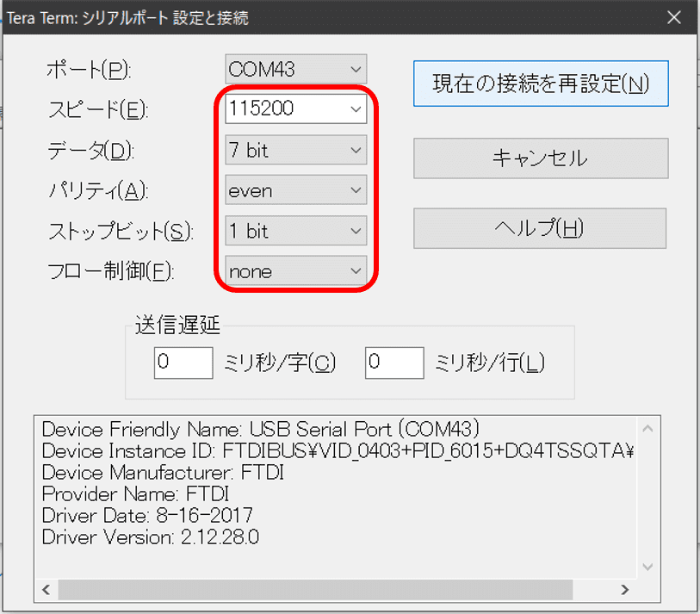Open the ポート dropdown showing COM43
700x614 pixels.
(x=296, y=69)
